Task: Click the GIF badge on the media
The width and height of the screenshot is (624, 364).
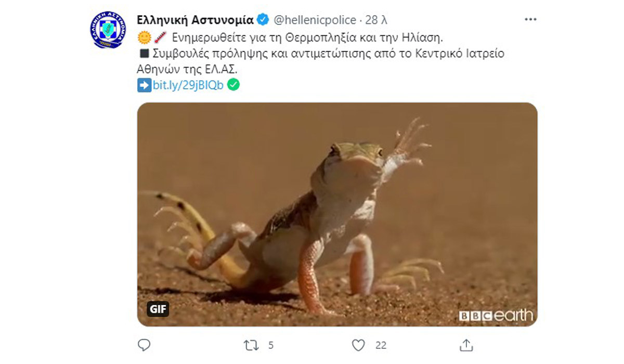Action: pyautogui.click(x=158, y=309)
